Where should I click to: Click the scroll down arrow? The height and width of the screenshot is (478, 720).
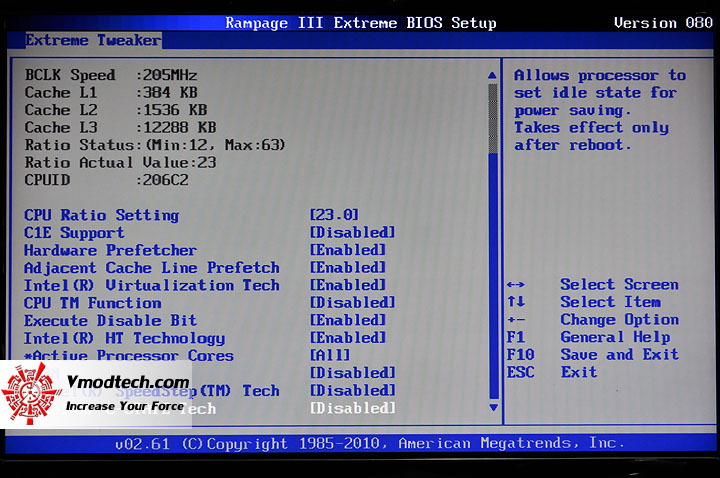[494, 407]
